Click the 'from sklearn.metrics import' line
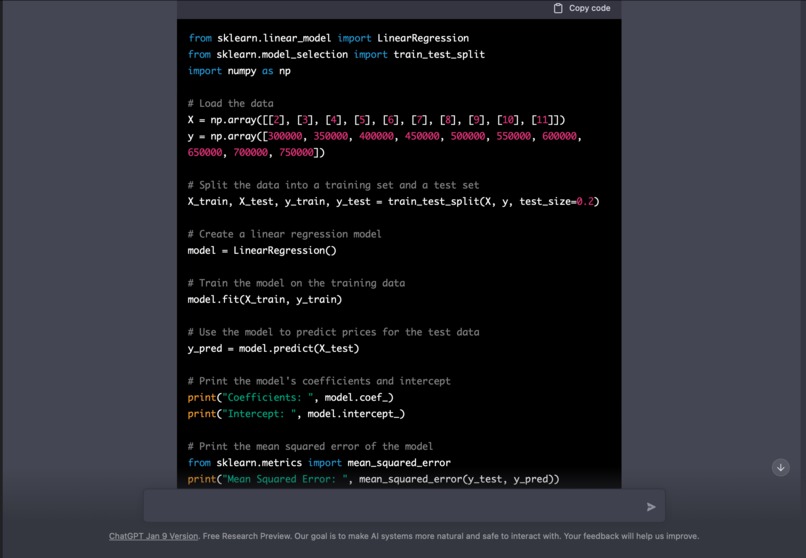 pyautogui.click(x=319, y=463)
